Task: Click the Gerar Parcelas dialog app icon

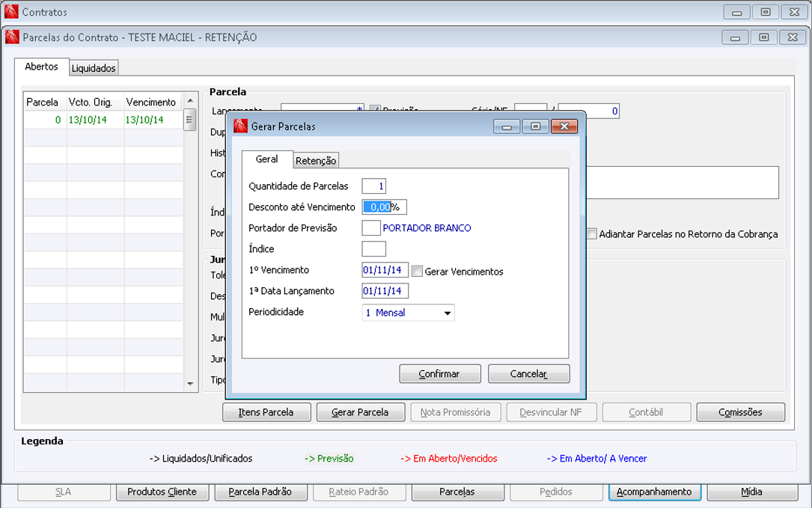Action: [x=240, y=126]
